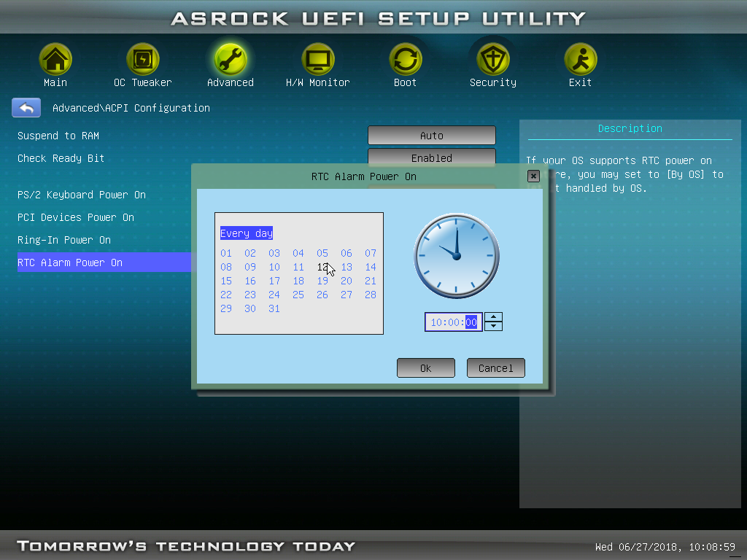This screenshot has width=747, height=560.
Task: Click the analog clock face
Action: (457, 256)
